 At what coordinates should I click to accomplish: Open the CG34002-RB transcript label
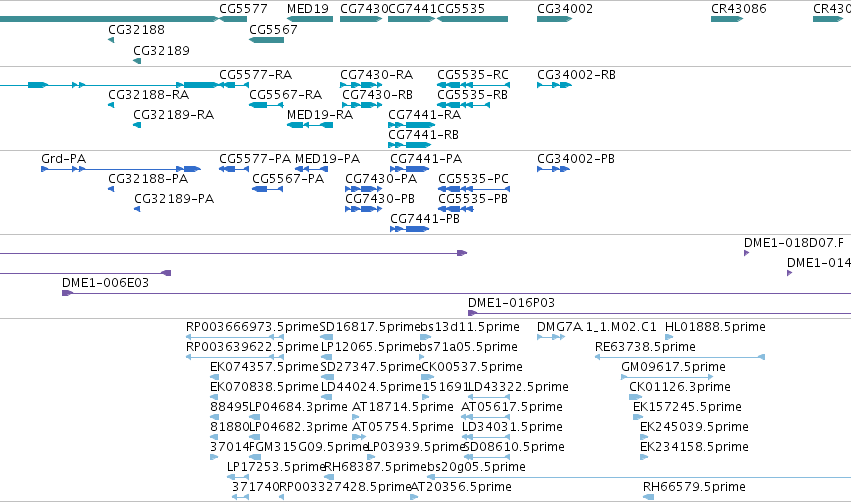pyautogui.click(x=576, y=75)
